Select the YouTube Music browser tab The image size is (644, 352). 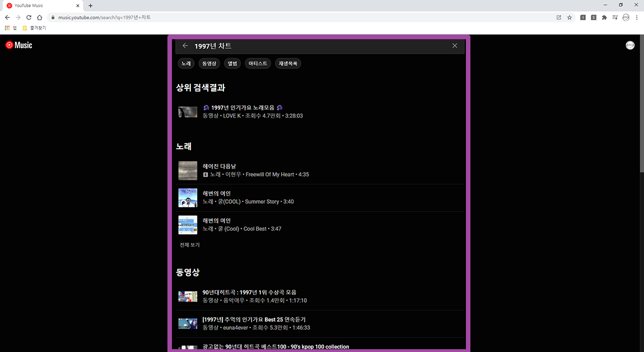pyautogui.click(x=43, y=6)
